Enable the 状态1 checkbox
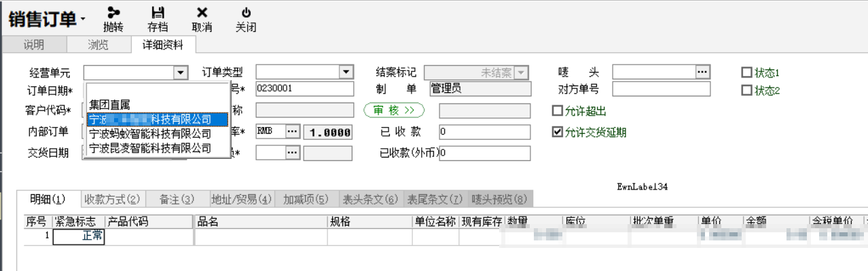The image size is (868, 271). pos(747,72)
